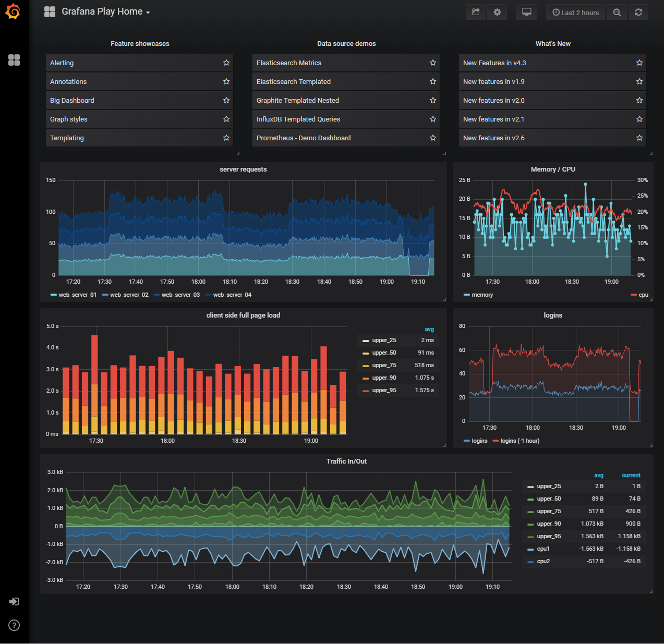Open dashboard settings gear icon

tap(497, 12)
